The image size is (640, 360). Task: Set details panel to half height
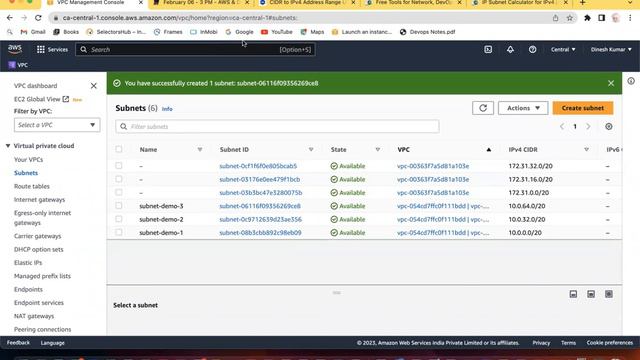coord(591,294)
